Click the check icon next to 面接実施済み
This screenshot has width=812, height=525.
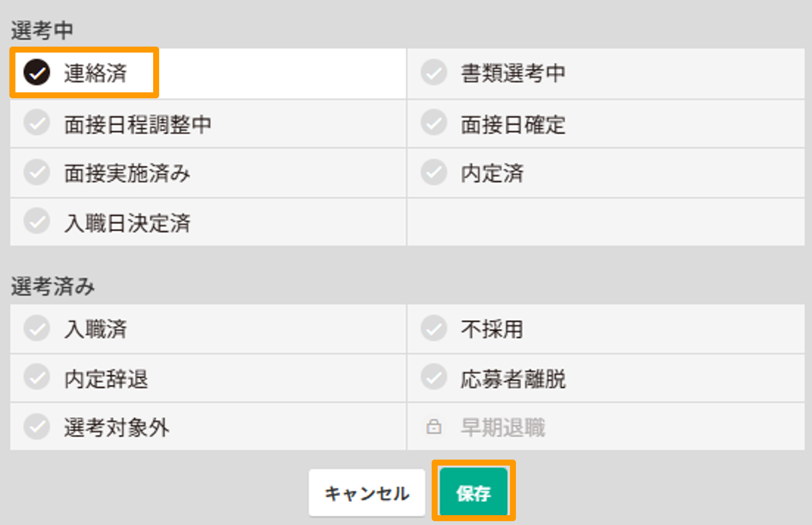point(37,173)
